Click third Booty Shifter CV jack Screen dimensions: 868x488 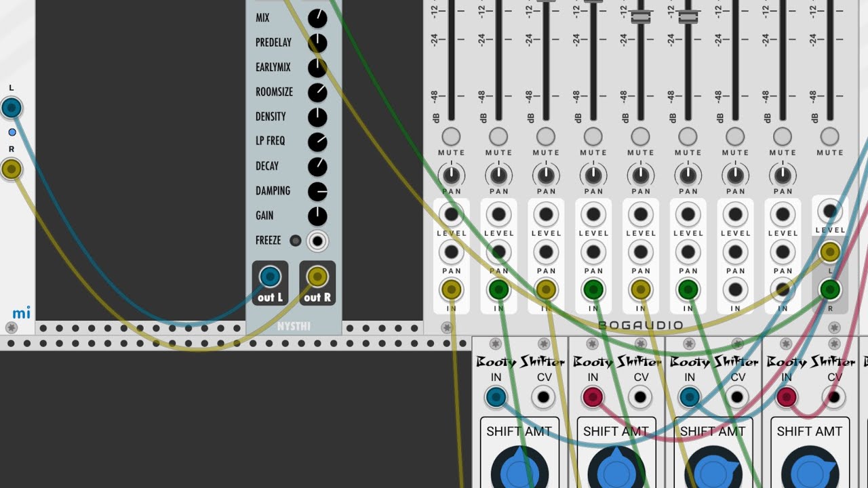coord(737,397)
